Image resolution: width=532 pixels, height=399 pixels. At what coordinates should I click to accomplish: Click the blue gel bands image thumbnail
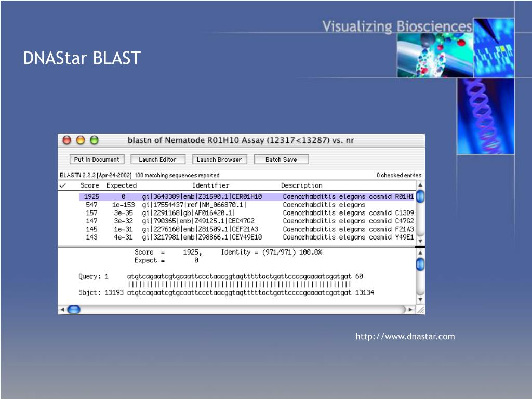click(494, 48)
